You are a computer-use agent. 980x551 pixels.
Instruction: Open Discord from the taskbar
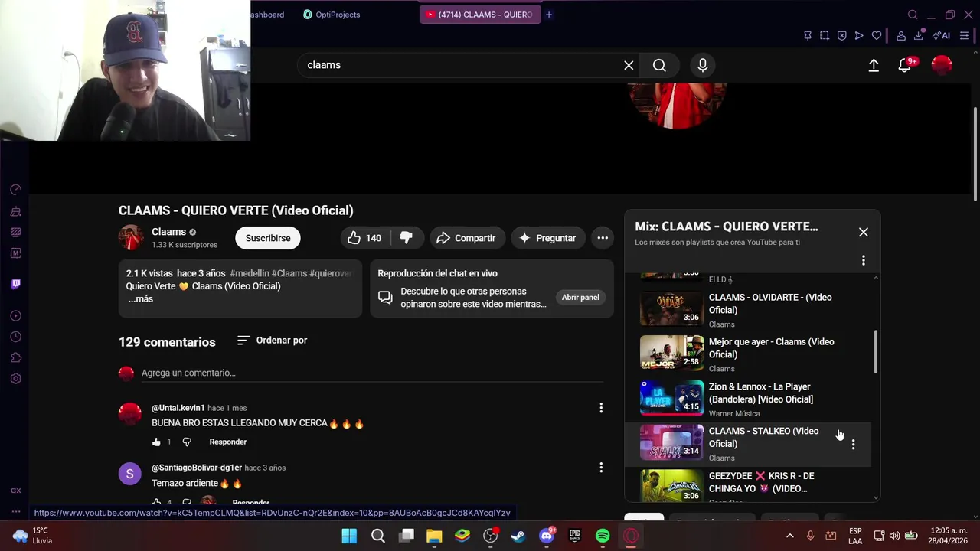click(x=547, y=536)
